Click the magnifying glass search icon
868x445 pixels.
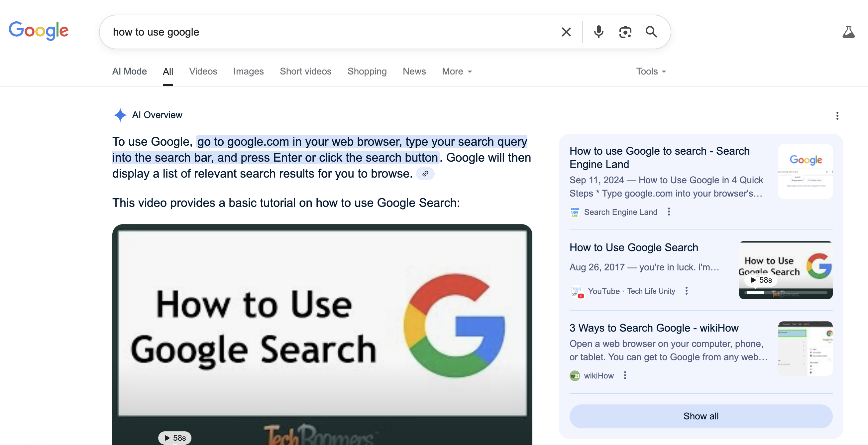[651, 32]
